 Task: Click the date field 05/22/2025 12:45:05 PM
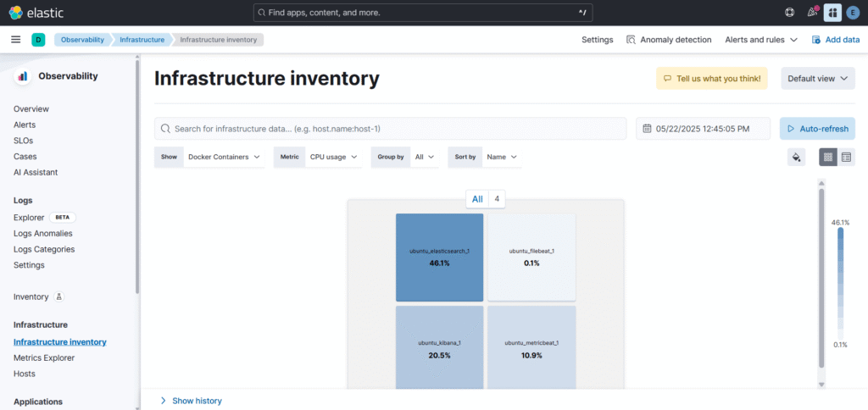click(x=703, y=129)
